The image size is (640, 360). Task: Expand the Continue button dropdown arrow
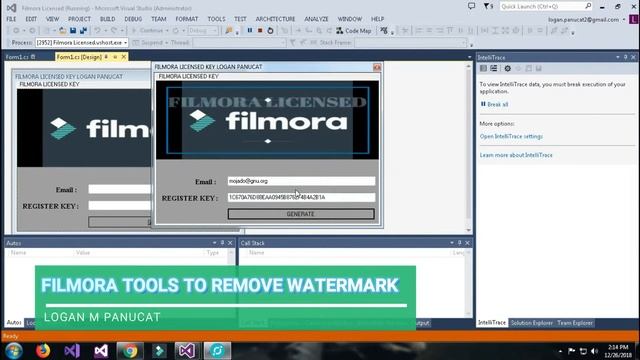167,31
